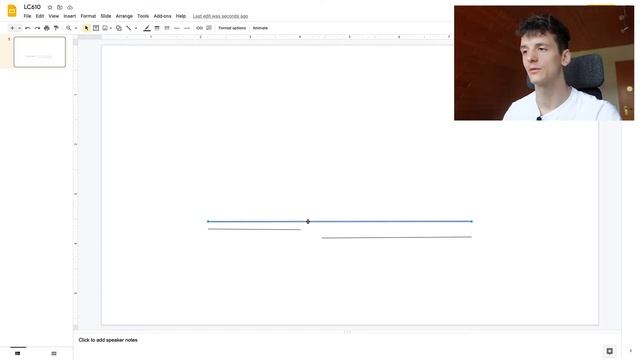640x360 pixels.
Task: Expand the side panel chevron
Action: 631,351
